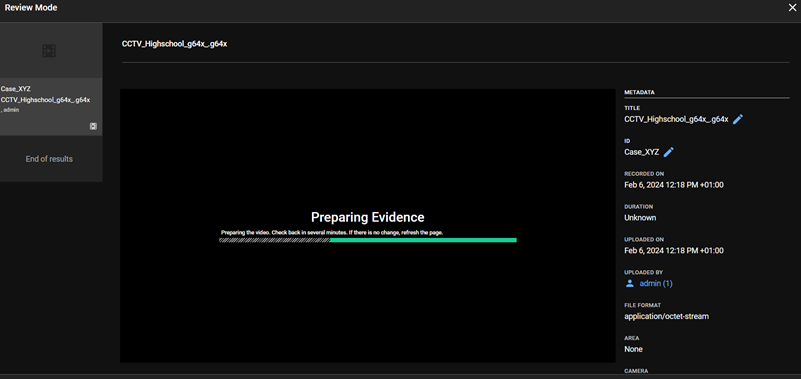Click the Area value 'None'
801x379 pixels.
click(x=633, y=349)
